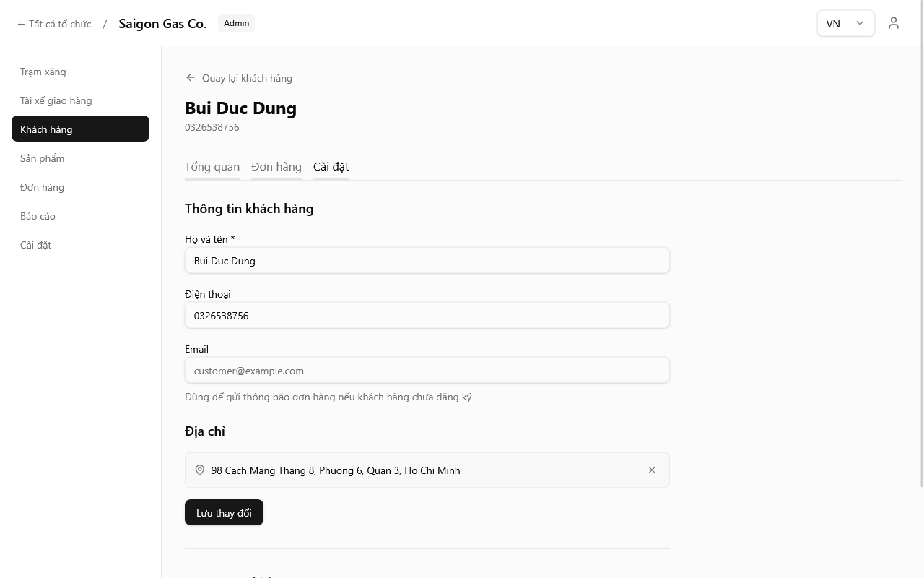Focus the Điện thoại phone field
The width and height of the screenshot is (924, 578).
point(427,316)
